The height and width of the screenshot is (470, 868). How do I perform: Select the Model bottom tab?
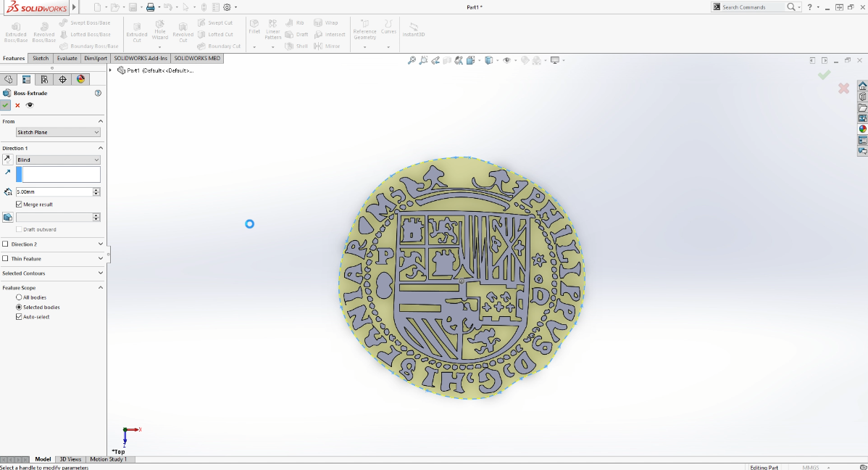43,459
